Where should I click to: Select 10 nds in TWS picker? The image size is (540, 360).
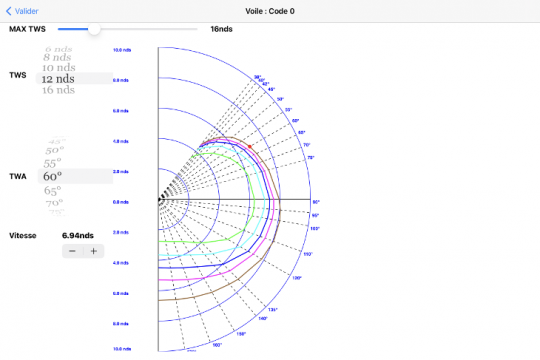59,68
